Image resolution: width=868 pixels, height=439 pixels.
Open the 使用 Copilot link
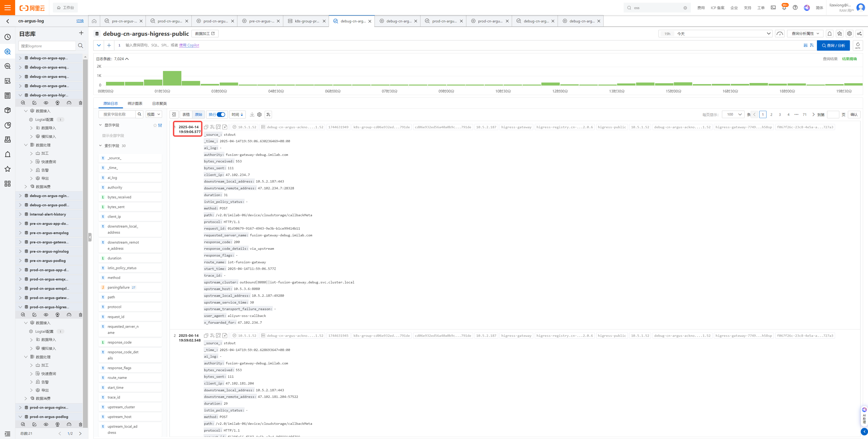189,45
